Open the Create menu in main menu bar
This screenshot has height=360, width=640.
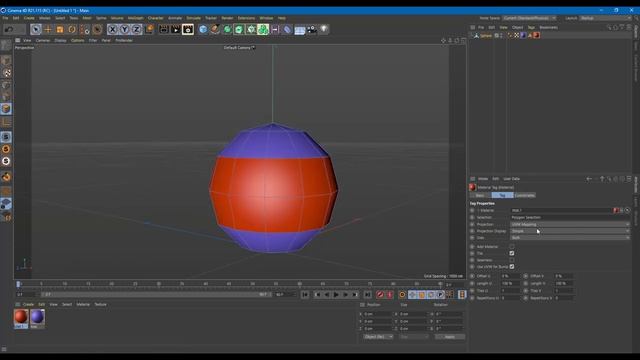29,18
